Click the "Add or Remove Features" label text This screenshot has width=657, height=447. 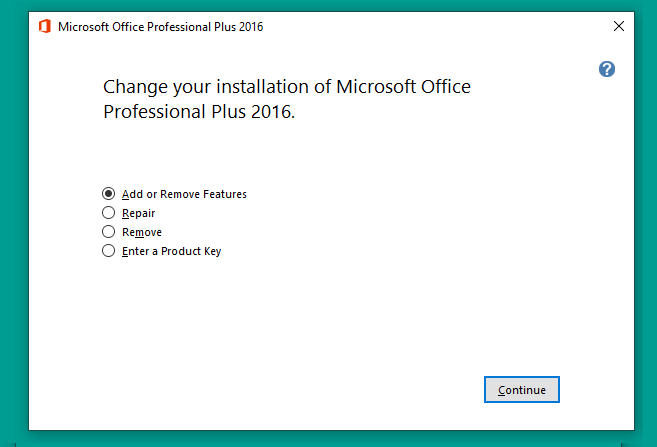pyautogui.click(x=184, y=194)
